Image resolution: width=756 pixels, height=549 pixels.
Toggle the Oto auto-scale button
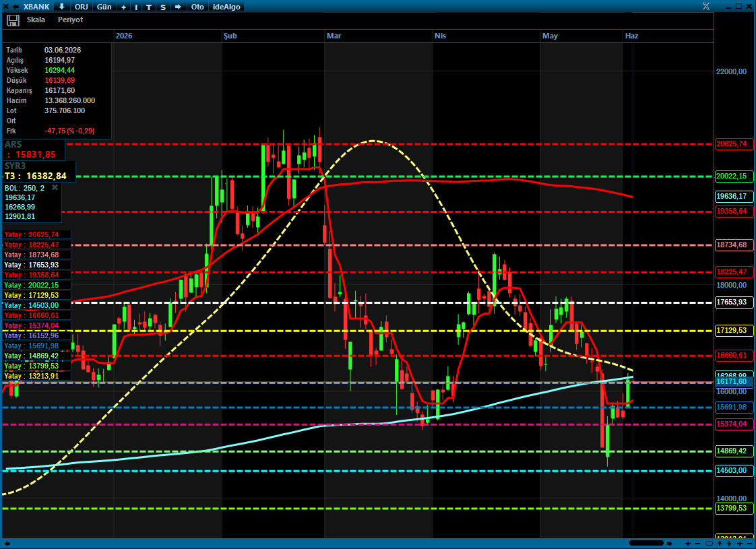click(197, 7)
